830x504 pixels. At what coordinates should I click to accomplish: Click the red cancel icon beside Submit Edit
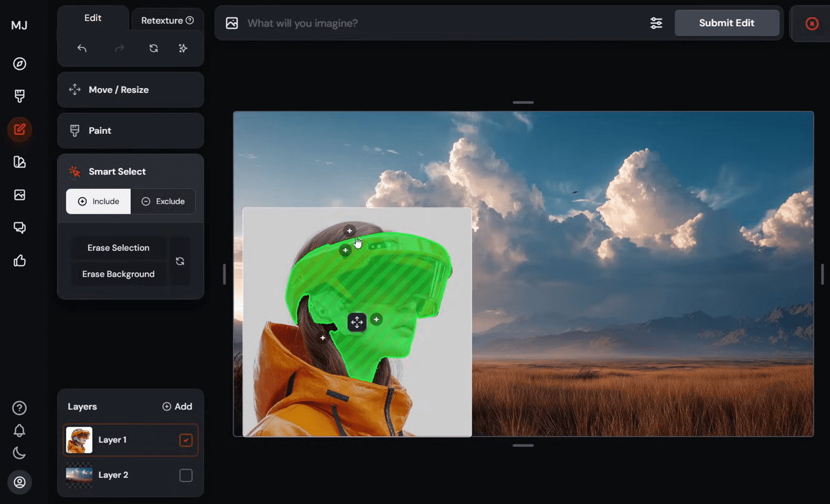pyautogui.click(x=812, y=24)
